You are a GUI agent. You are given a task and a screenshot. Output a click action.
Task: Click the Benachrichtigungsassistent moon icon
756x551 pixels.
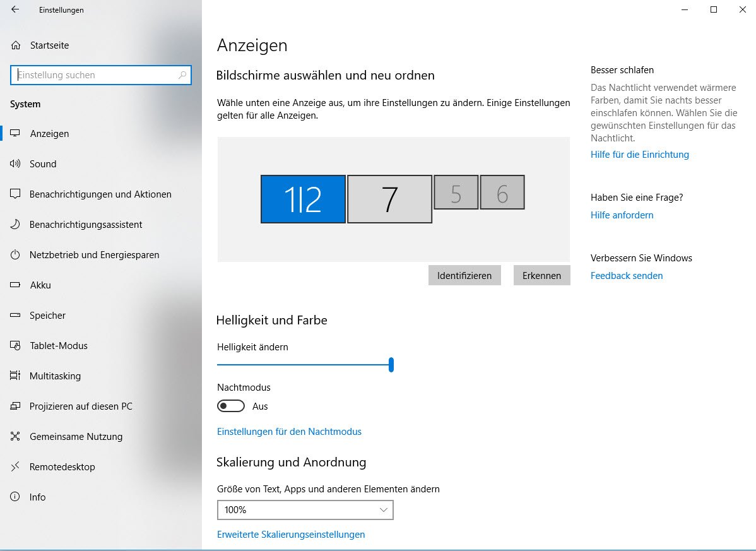click(15, 225)
